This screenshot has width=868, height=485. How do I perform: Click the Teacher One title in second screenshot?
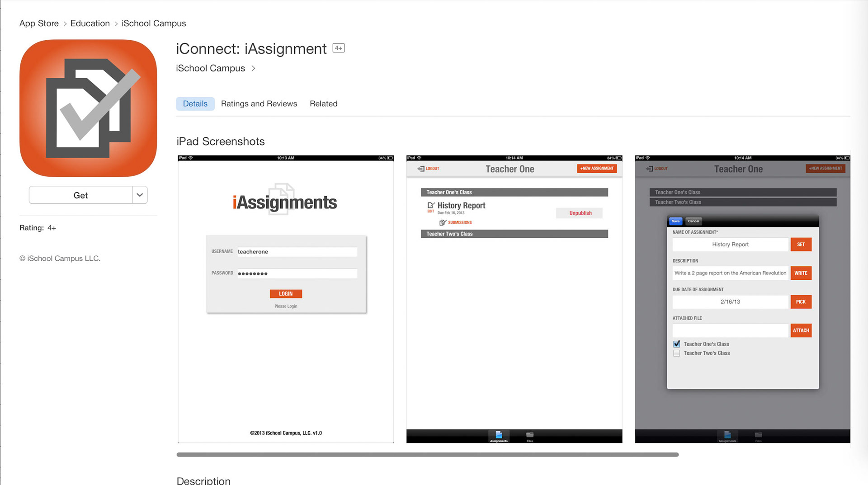510,169
